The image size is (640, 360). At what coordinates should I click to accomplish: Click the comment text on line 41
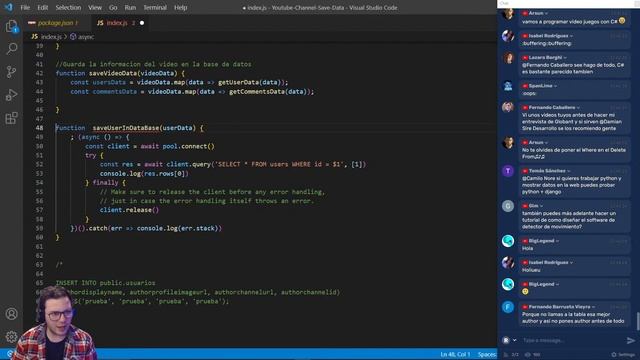[x=153, y=64]
